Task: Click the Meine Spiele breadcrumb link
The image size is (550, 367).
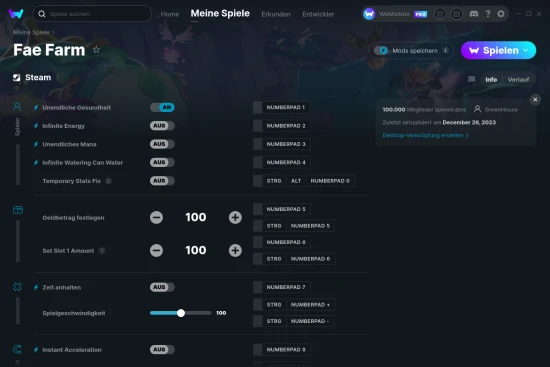Action: pyautogui.click(x=32, y=32)
